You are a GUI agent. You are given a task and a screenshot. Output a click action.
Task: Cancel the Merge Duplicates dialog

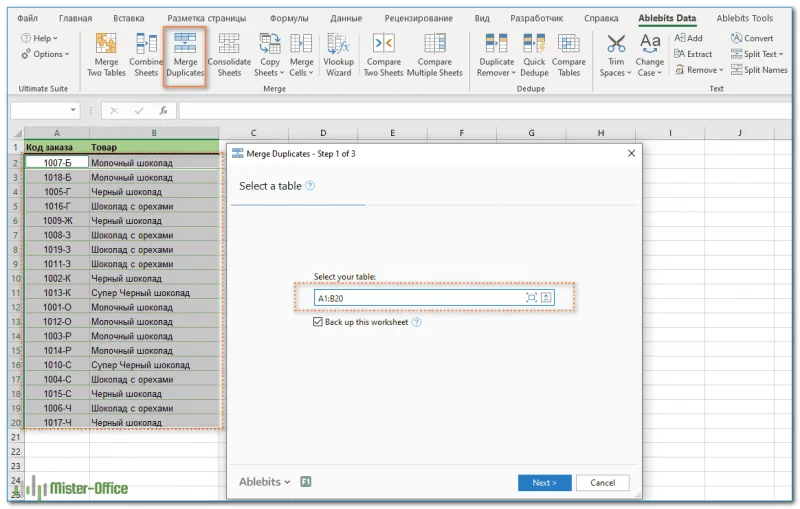[603, 482]
